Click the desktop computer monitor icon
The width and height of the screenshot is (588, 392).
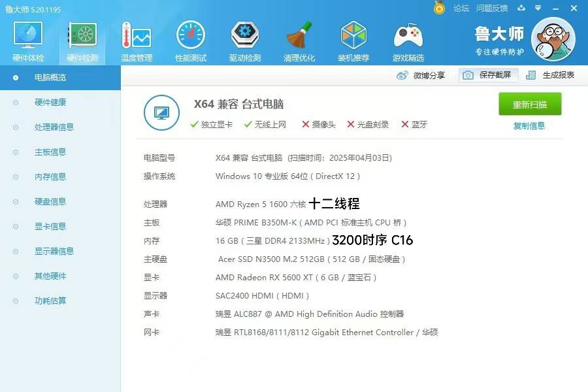tap(161, 112)
